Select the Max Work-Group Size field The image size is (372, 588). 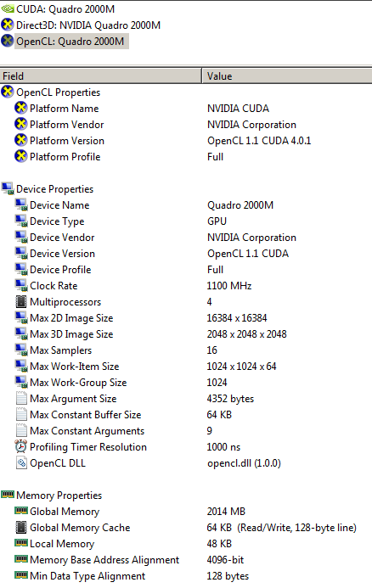[78, 383]
